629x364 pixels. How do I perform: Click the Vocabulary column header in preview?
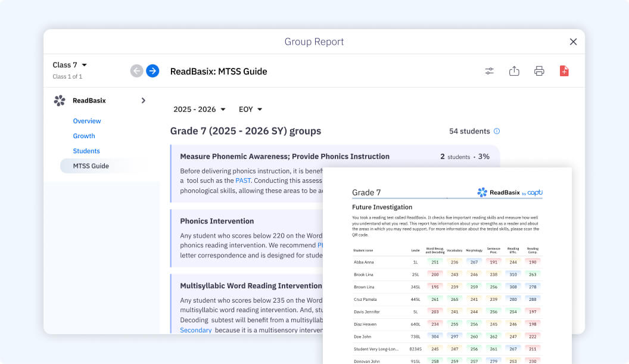pyautogui.click(x=454, y=250)
